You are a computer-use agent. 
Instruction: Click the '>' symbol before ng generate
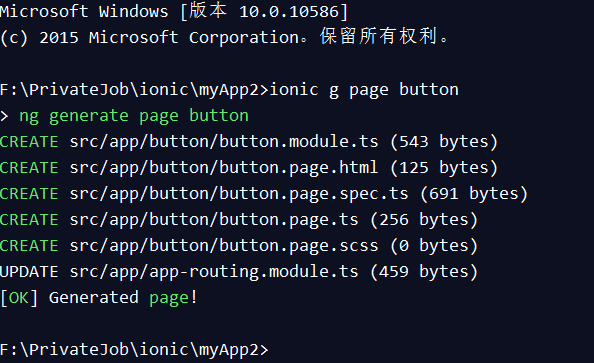[x=5, y=116]
